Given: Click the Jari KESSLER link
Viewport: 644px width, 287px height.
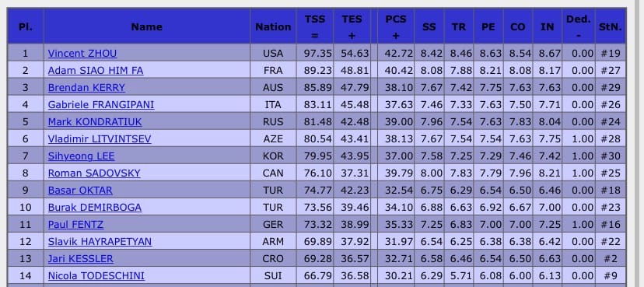Looking at the screenshot, I should [x=81, y=259].
